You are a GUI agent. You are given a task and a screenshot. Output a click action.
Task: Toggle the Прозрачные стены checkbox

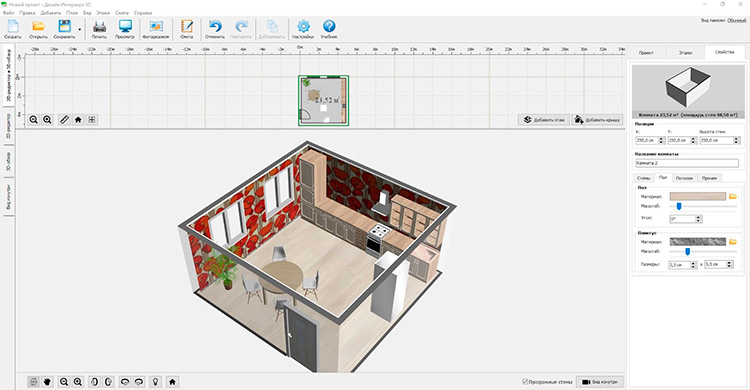coord(525,382)
